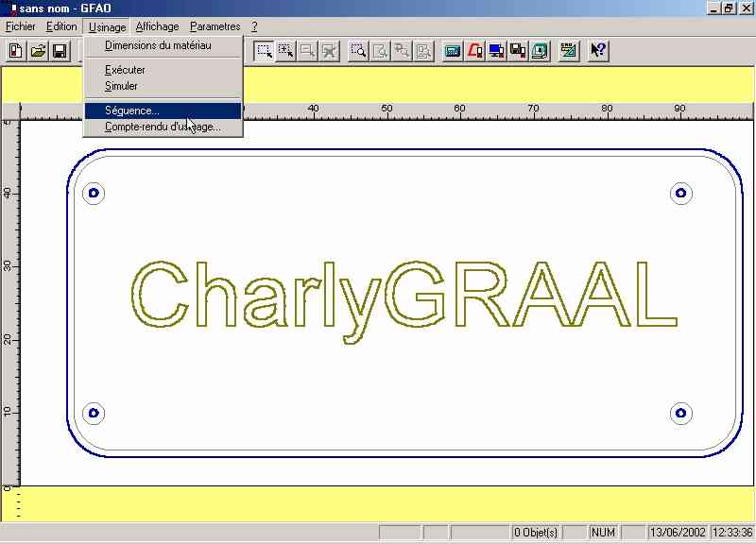Click the New document toolbar icon
Screen dimensions: 756x544
tap(16, 51)
